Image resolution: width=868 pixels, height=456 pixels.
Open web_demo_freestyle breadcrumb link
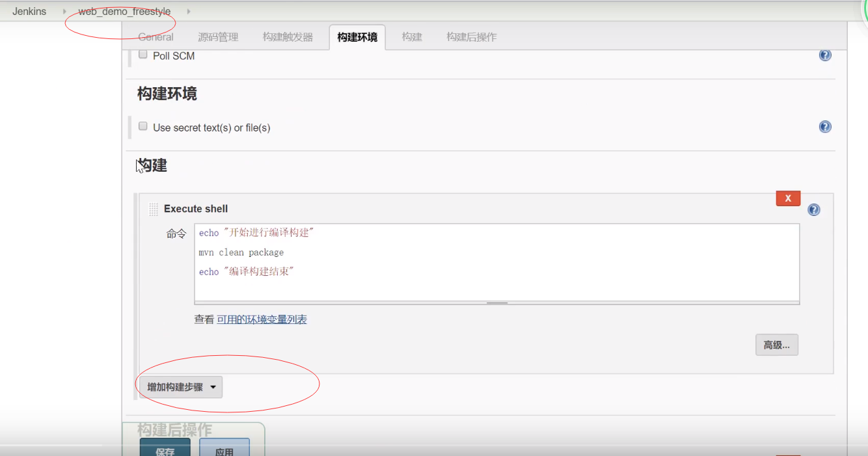tap(124, 12)
